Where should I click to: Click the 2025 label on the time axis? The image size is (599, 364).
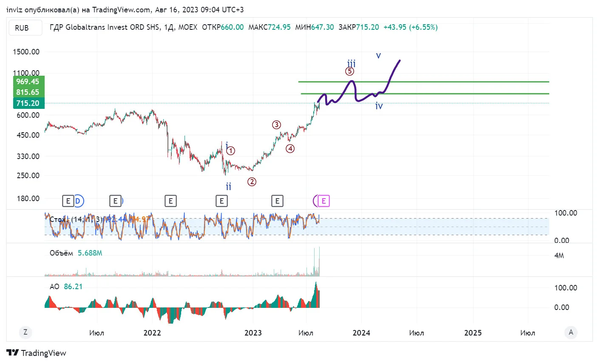coord(473,333)
